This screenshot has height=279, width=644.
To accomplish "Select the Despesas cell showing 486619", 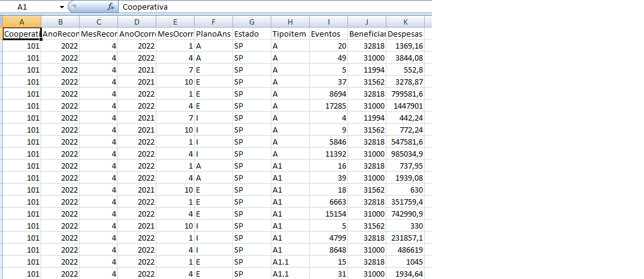I will 405,250.
